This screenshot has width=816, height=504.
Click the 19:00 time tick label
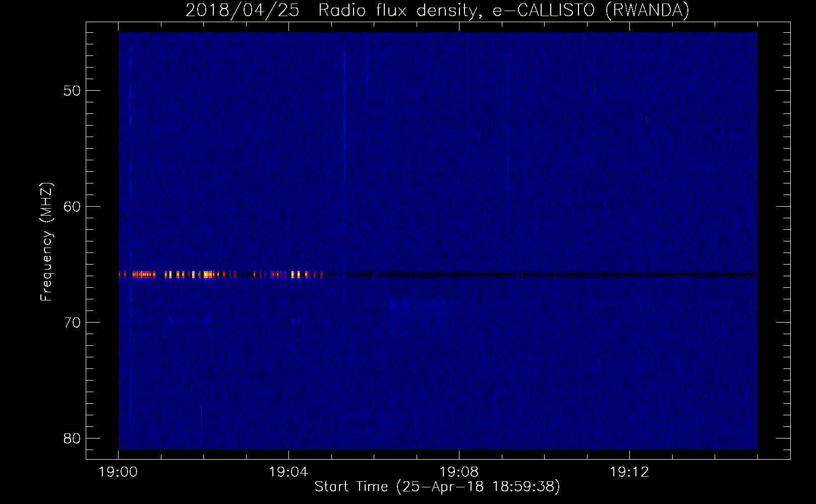click(x=119, y=472)
